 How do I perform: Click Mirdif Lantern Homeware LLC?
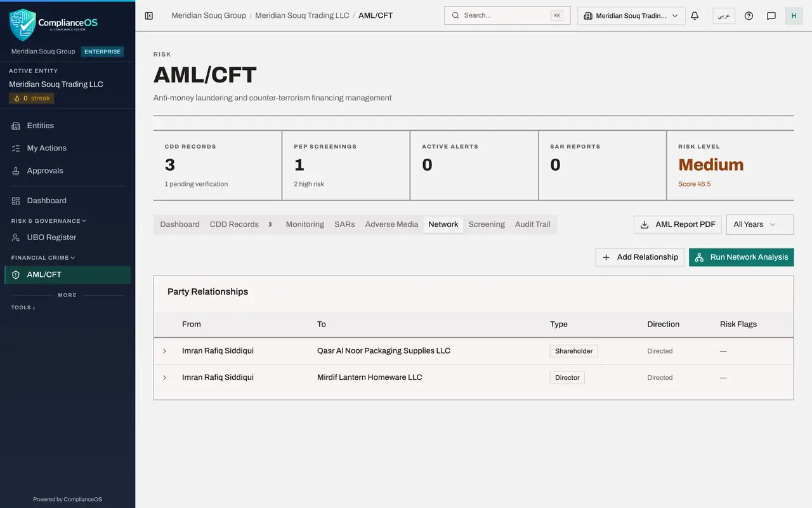370,378
